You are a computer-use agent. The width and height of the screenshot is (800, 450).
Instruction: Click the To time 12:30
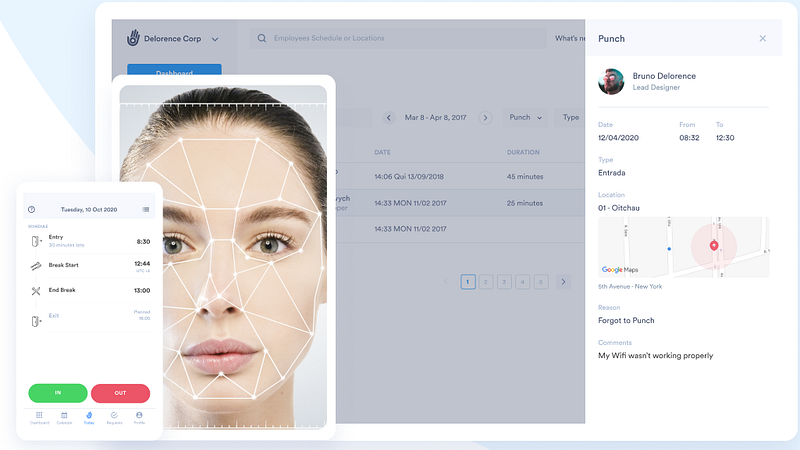tap(725, 138)
